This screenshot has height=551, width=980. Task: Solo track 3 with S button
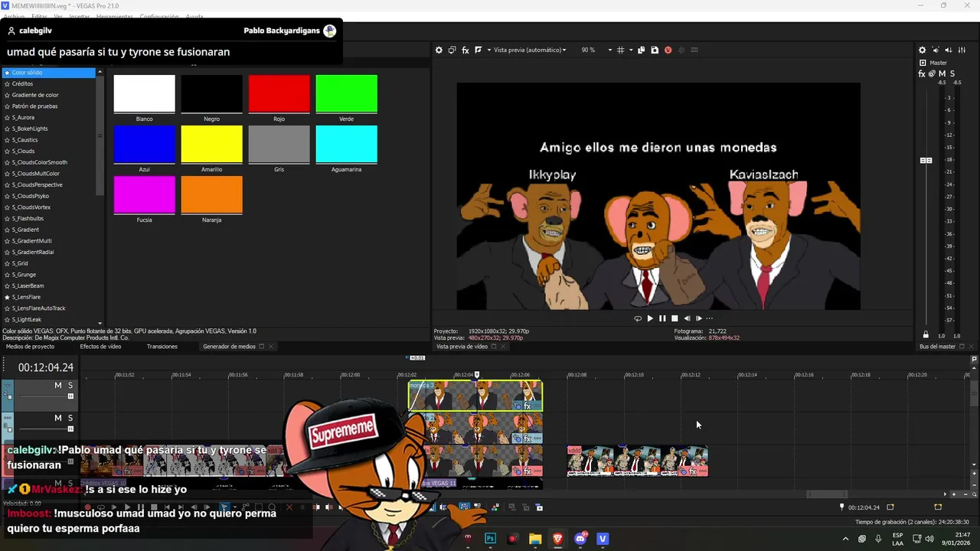[x=70, y=418]
